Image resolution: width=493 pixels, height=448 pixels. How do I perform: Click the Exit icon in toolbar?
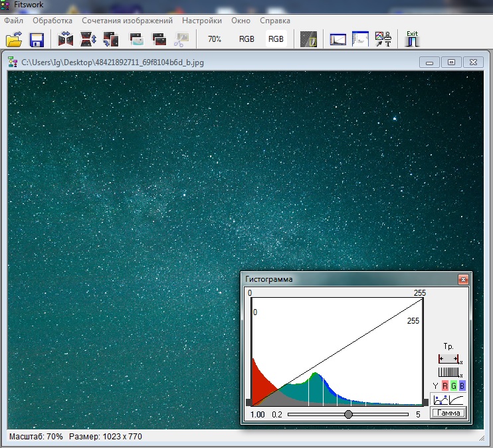(413, 39)
